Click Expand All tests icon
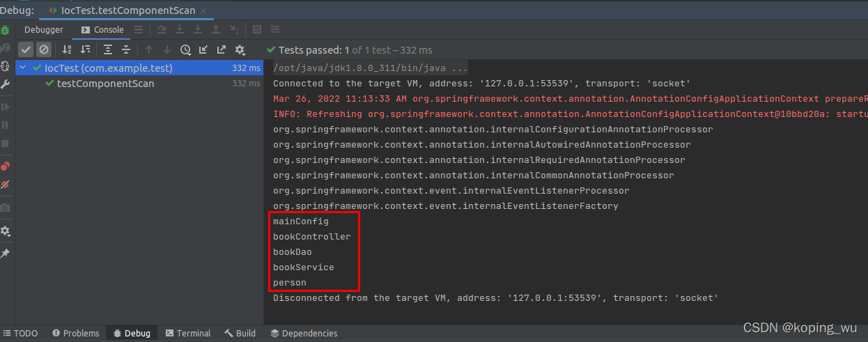The width and height of the screenshot is (868, 342). [x=108, y=49]
